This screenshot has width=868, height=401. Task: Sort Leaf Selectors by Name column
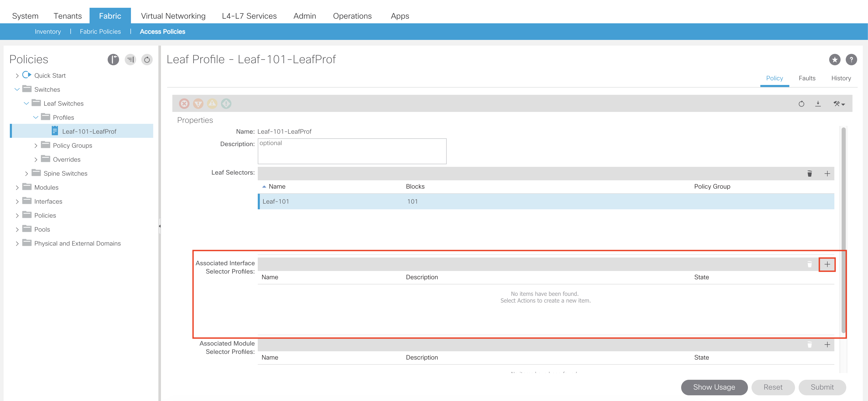click(x=277, y=187)
